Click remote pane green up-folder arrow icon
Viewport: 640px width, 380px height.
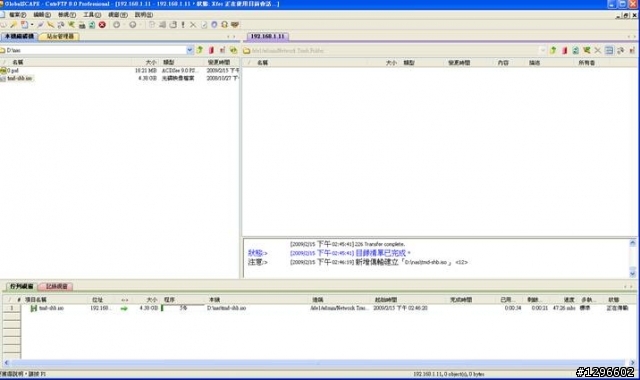553,51
